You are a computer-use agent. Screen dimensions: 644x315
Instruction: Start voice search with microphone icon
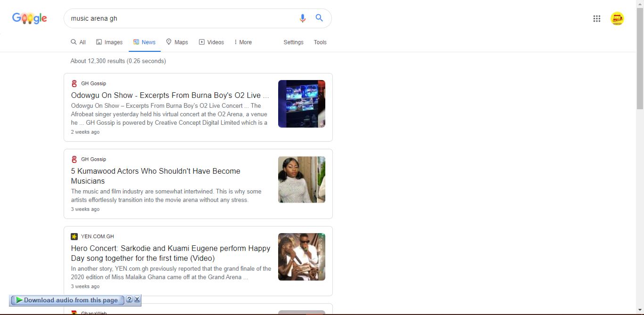coord(303,18)
